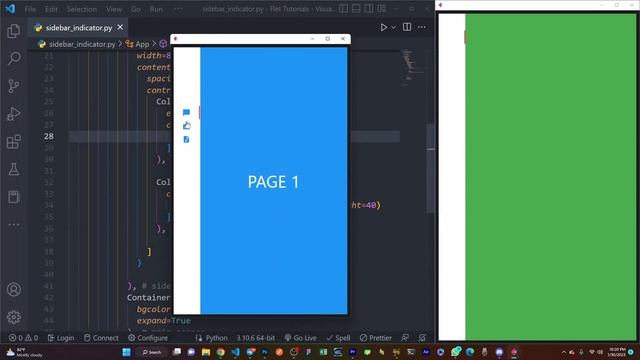
Task: Click the thumbs-up icon in Flet app sidebar
Action: pyautogui.click(x=187, y=126)
